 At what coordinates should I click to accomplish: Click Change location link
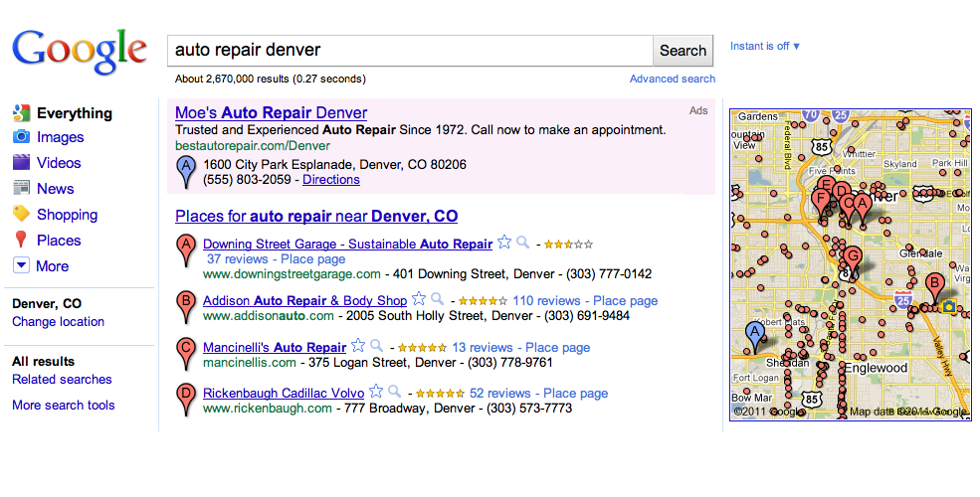pos(58,321)
